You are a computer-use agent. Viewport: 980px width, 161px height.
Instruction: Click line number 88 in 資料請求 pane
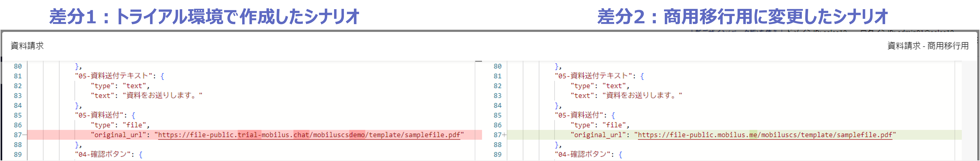click(18, 145)
